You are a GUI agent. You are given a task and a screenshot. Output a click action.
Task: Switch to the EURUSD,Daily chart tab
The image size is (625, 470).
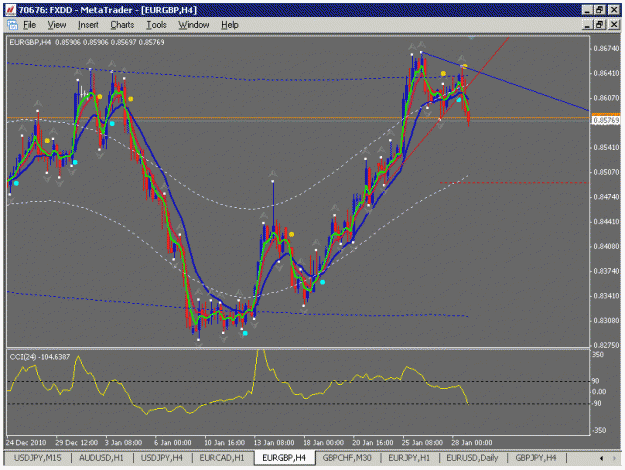coord(472,458)
